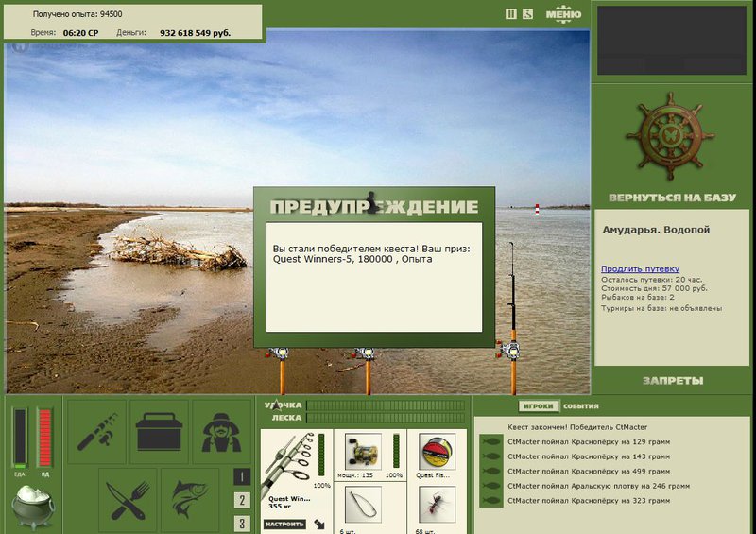The image size is (756, 534).
Task: Select rod slot 3
Action: 242,524
